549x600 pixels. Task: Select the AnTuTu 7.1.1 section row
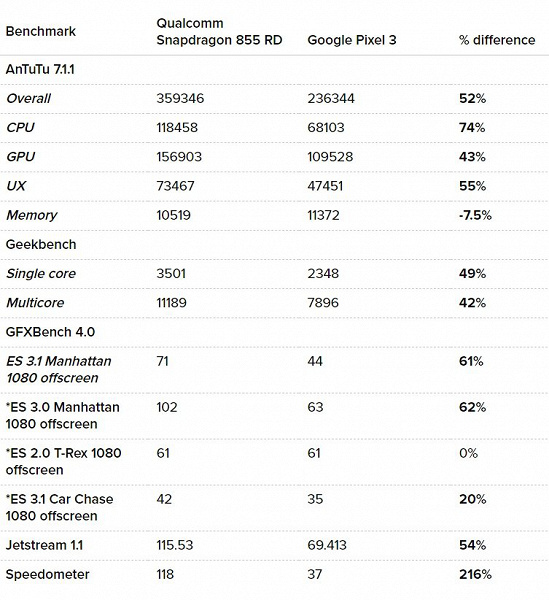point(274,70)
